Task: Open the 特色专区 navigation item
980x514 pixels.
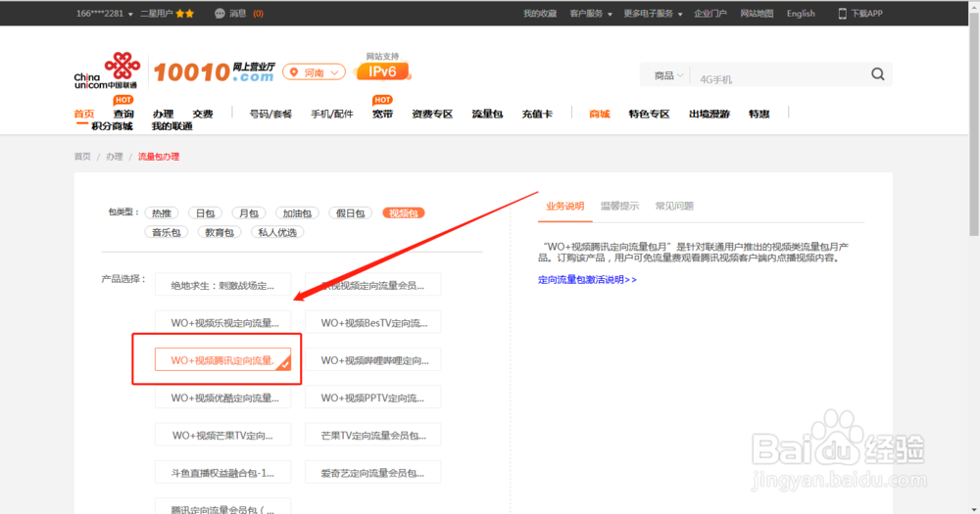Action: (x=649, y=114)
